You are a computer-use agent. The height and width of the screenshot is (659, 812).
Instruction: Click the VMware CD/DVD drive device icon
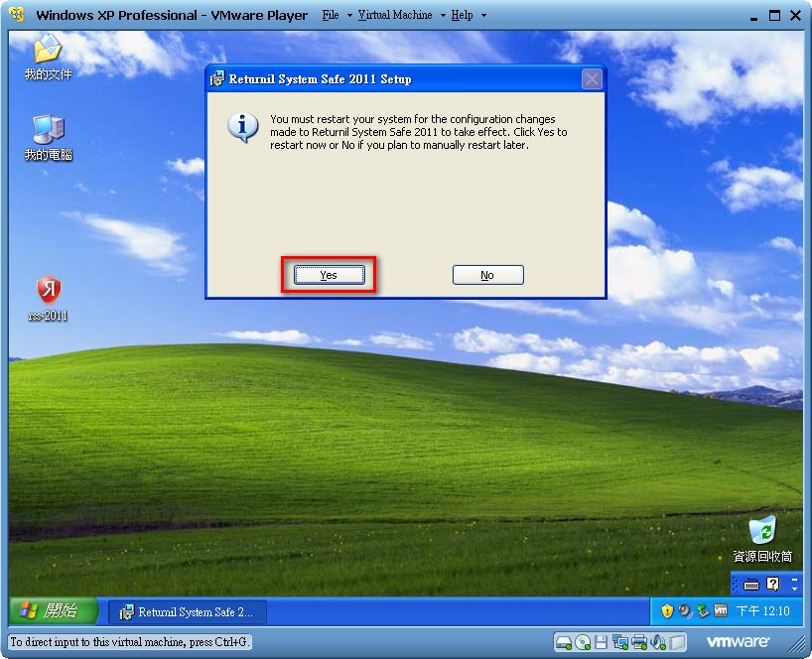583,643
